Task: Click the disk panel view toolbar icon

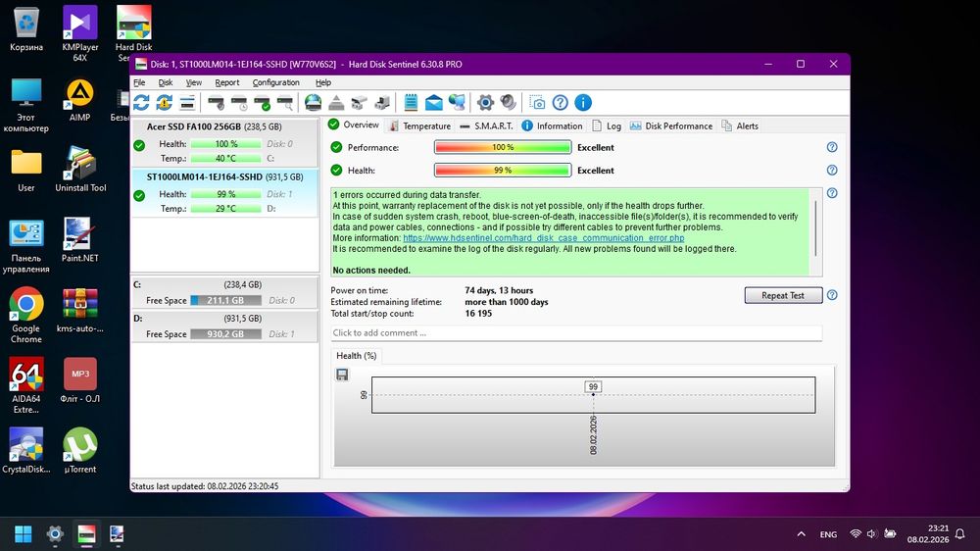Action: [x=187, y=103]
